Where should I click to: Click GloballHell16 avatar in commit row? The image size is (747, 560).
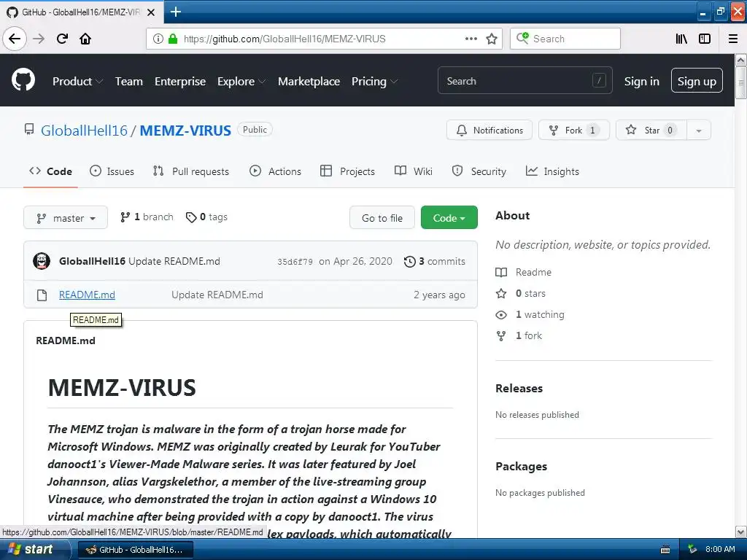(x=42, y=261)
